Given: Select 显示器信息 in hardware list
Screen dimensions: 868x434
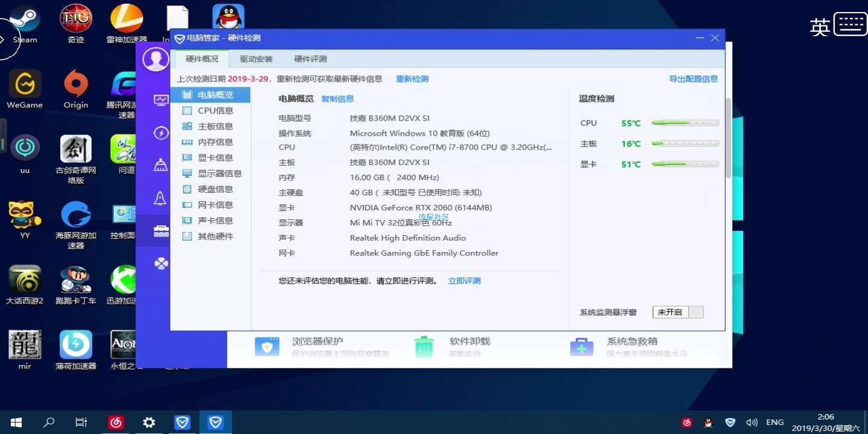Looking at the screenshot, I should pos(210,173).
